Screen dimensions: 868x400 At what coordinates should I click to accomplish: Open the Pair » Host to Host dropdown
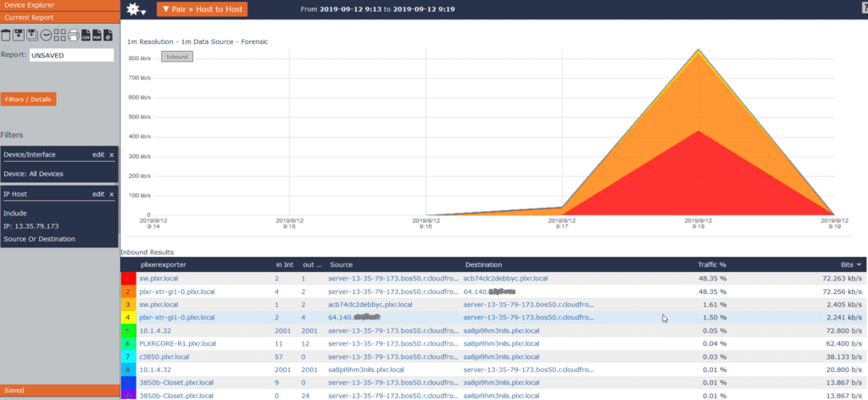202,9
